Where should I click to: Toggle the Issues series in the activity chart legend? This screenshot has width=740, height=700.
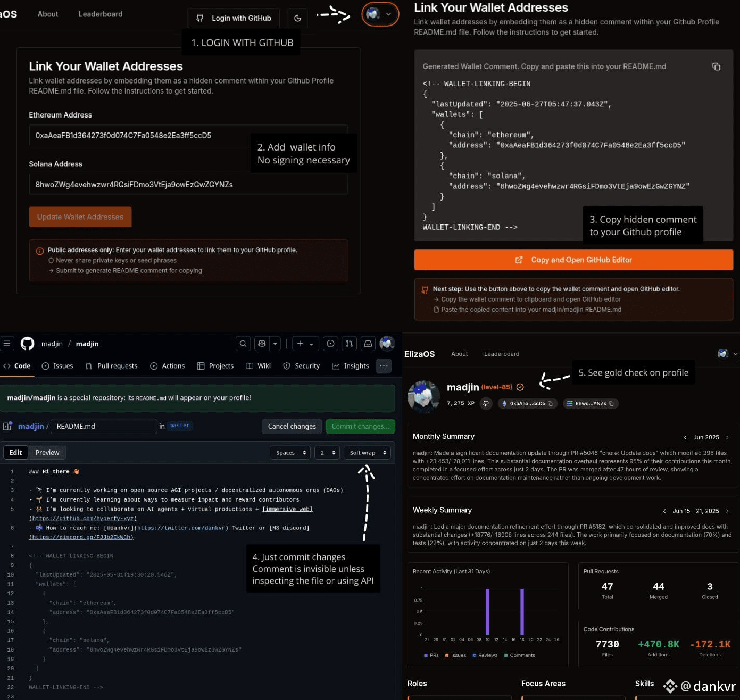click(x=455, y=655)
